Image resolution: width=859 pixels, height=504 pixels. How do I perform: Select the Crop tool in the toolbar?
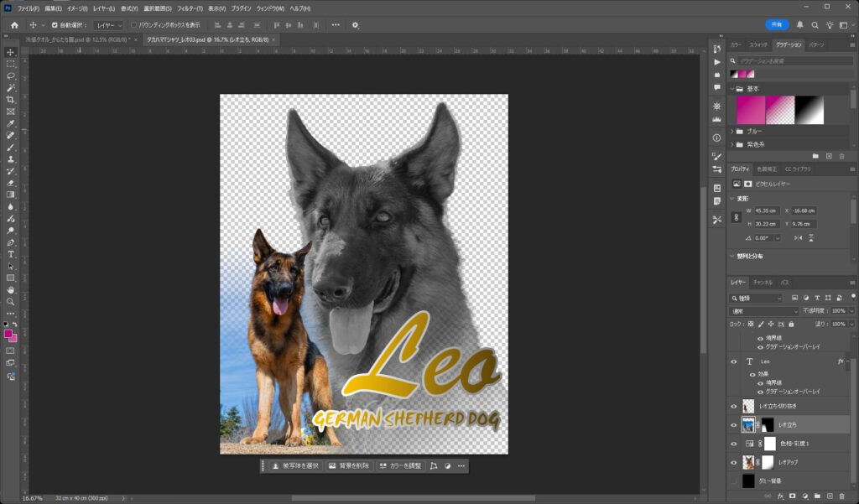pos(11,99)
